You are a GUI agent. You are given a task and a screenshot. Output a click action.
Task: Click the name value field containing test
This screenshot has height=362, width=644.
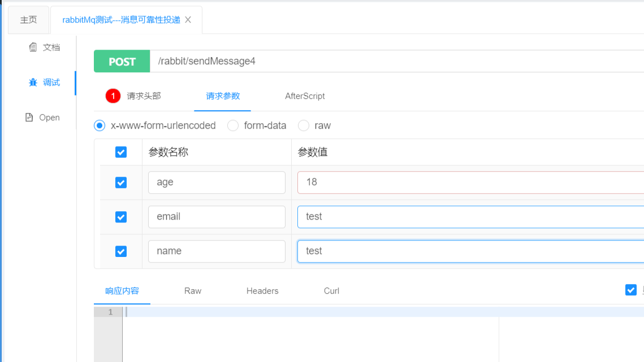(x=470, y=251)
